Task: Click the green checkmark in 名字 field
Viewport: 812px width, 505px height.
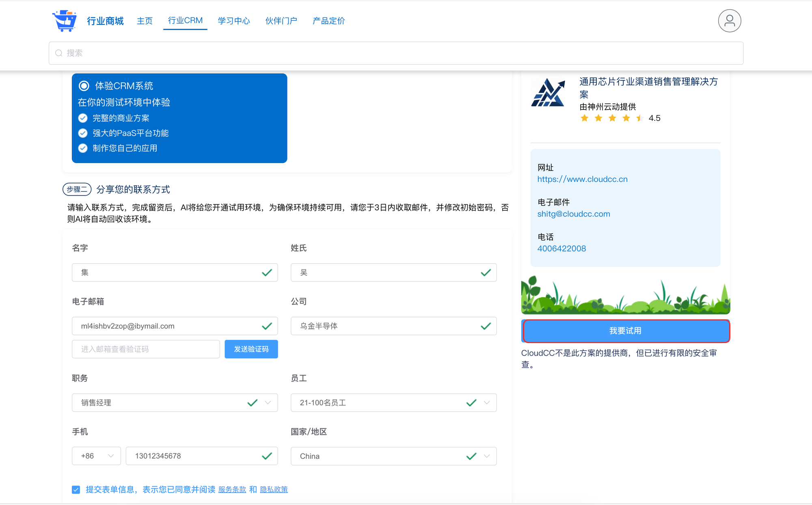Action: click(x=267, y=273)
